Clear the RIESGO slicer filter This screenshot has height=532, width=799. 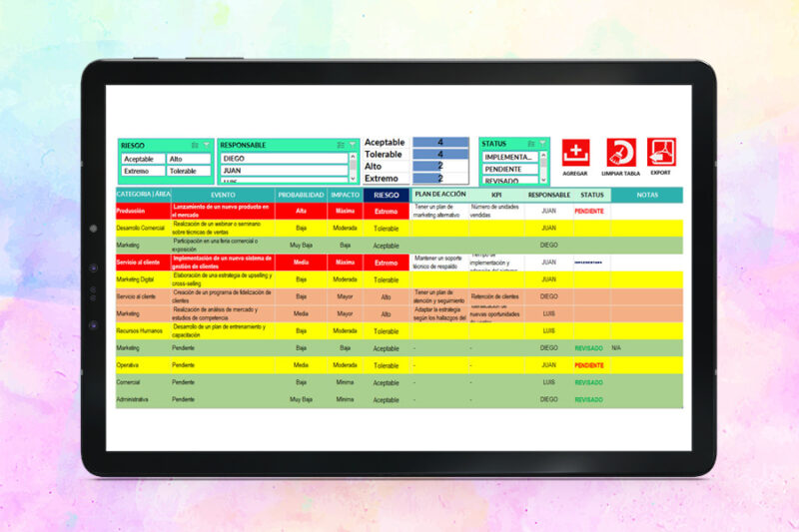point(207,145)
